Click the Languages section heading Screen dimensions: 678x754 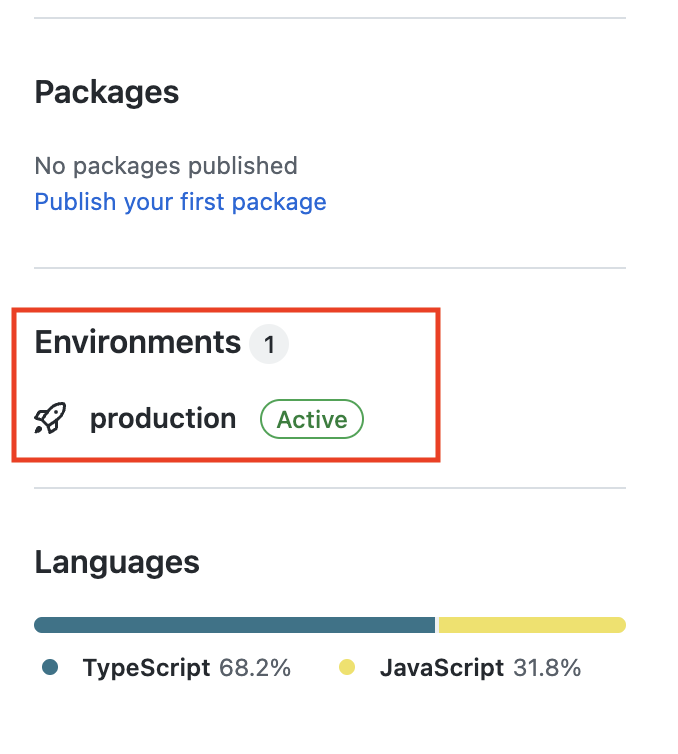(x=117, y=562)
